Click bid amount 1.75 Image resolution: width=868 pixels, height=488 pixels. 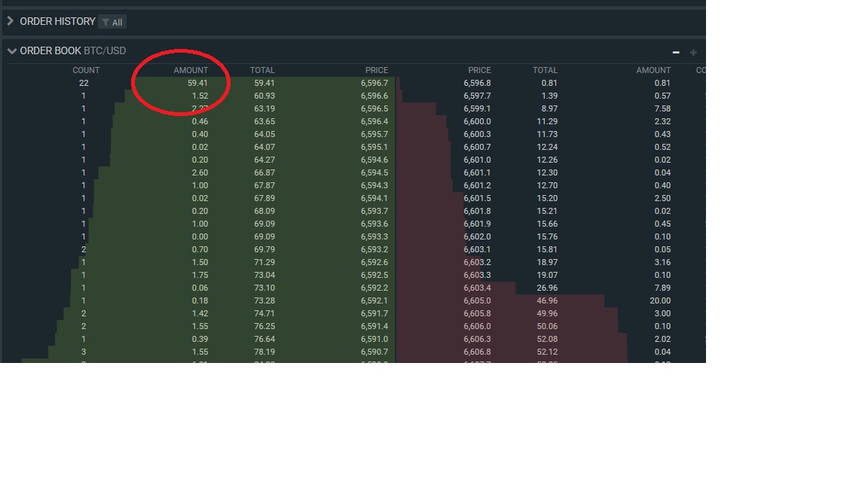point(200,275)
